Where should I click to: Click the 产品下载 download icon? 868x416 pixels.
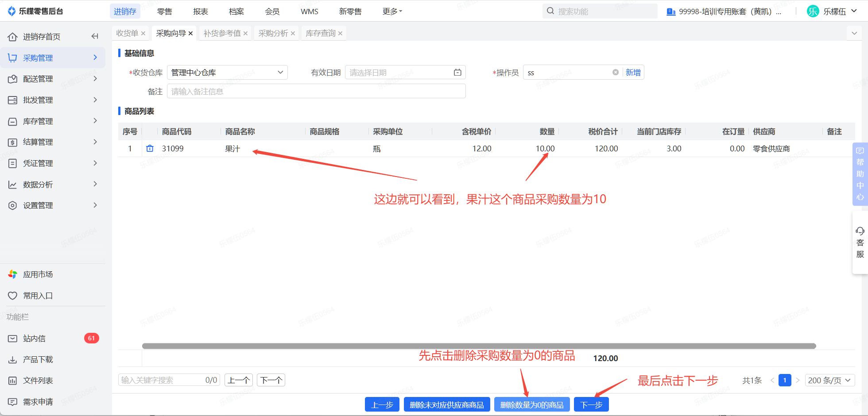13,359
